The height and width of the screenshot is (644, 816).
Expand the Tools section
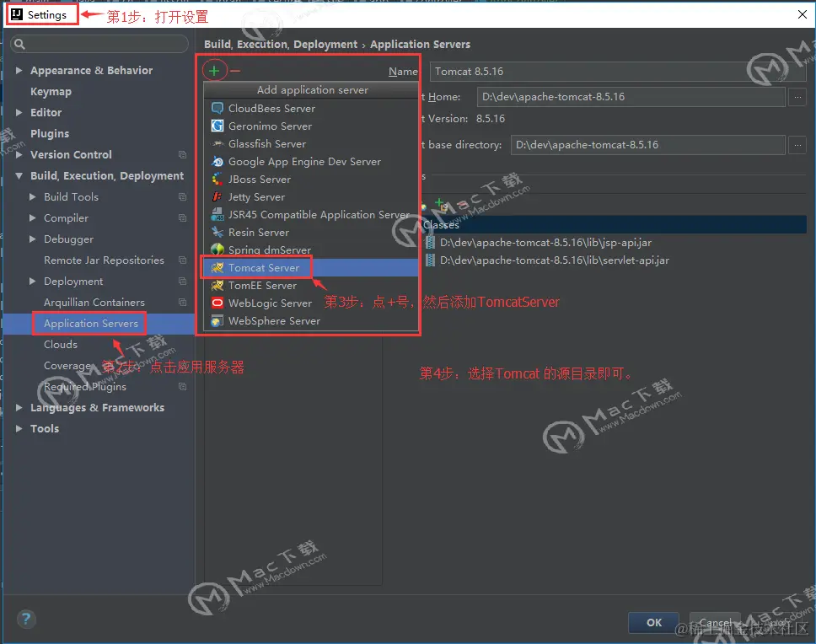(19, 429)
